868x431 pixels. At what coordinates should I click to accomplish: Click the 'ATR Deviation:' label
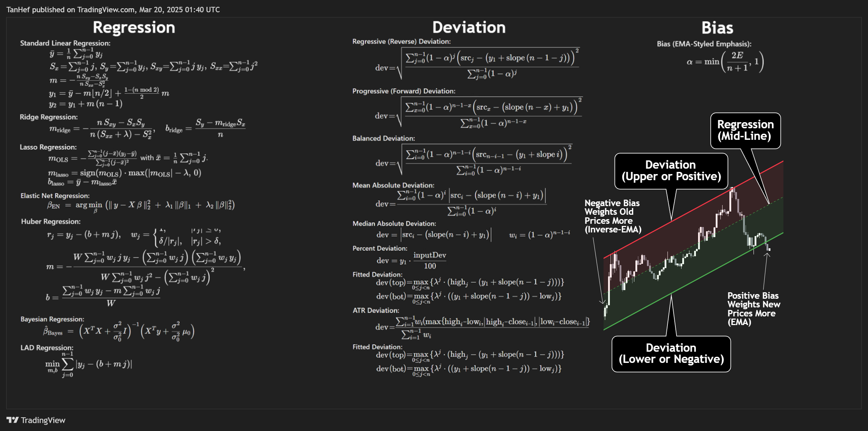(376, 310)
